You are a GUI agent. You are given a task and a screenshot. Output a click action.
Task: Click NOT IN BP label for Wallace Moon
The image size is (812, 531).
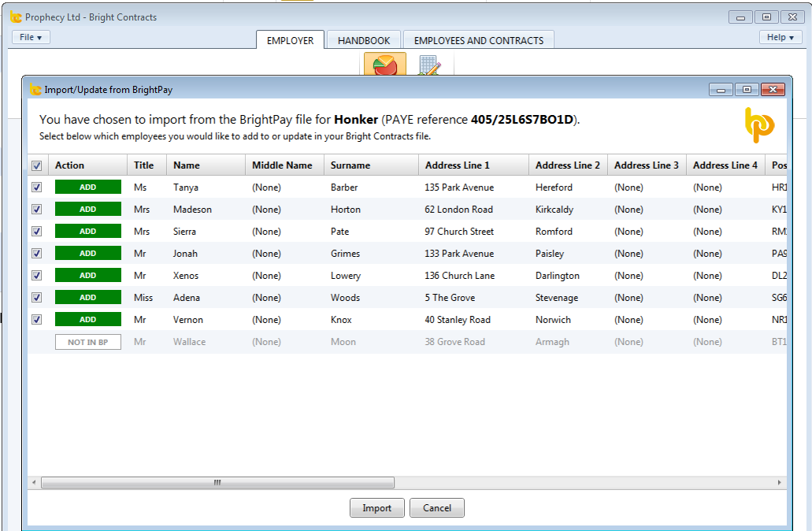(x=88, y=342)
